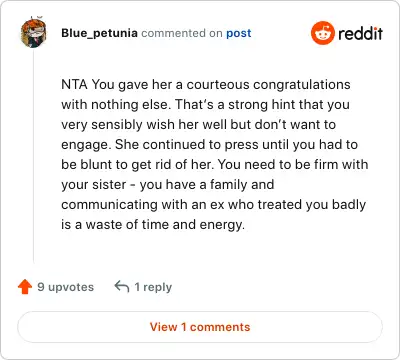Click the "commented on" header text
The image size is (400, 360).
point(182,33)
